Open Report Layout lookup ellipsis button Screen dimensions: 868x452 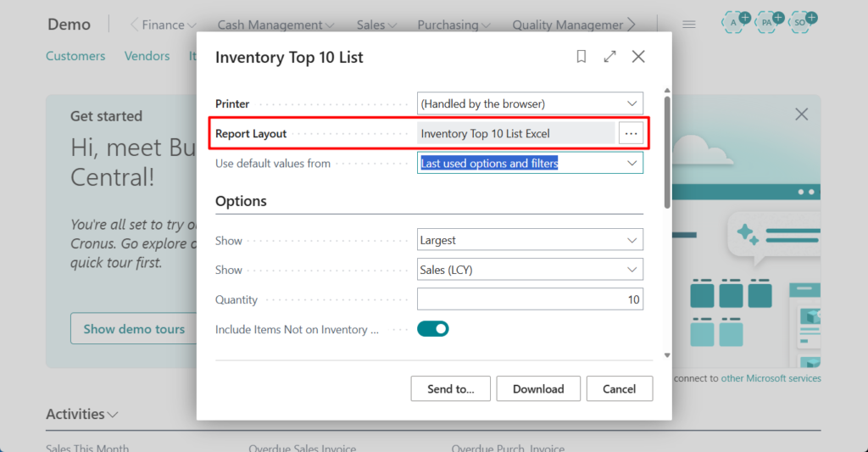[x=631, y=133]
